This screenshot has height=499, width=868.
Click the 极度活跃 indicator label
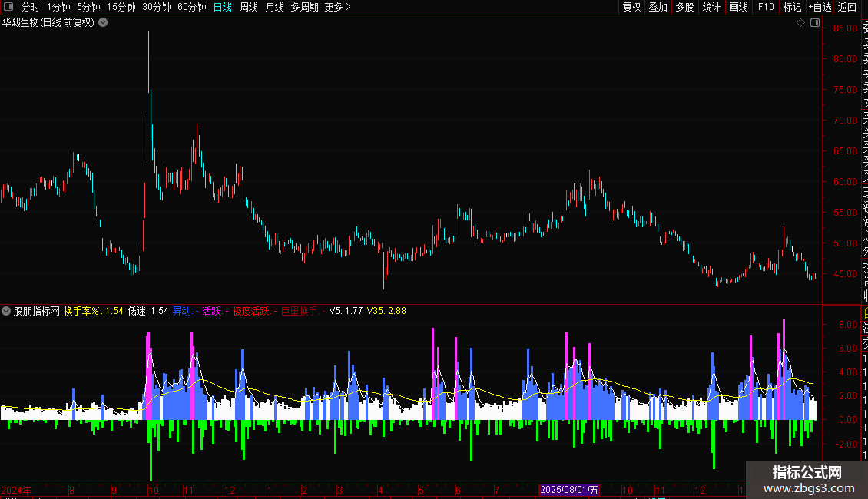pos(254,311)
